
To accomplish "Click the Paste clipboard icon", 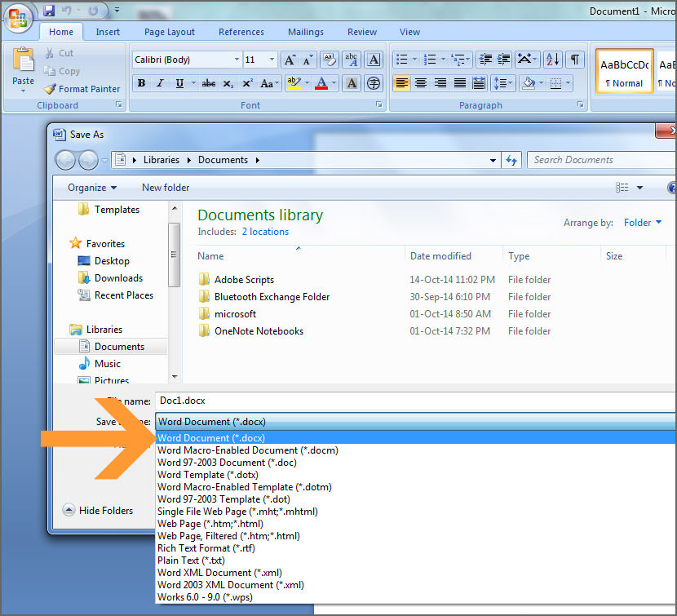I will coord(24,60).
